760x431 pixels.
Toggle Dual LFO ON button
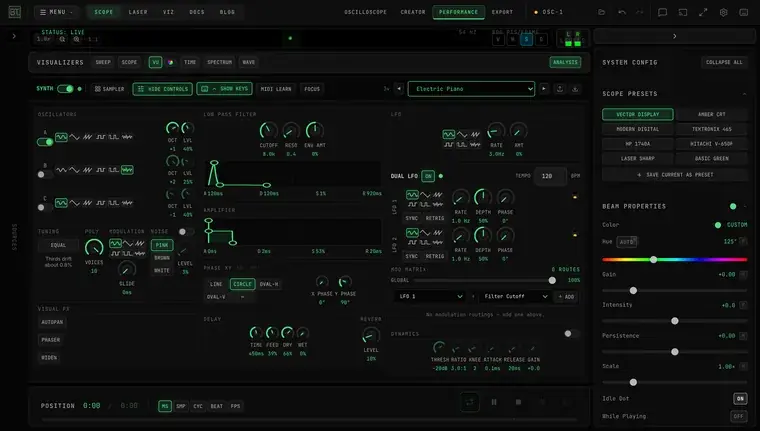tap(428, 176)
